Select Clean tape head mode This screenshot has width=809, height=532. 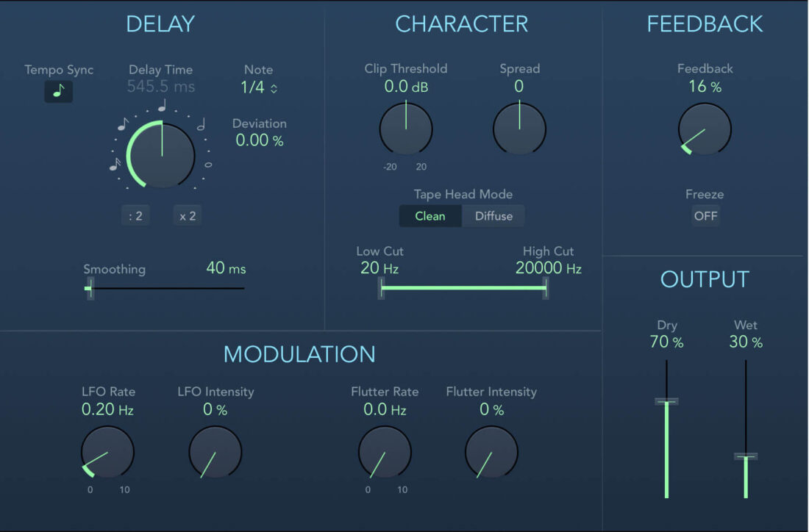[430, 216]
